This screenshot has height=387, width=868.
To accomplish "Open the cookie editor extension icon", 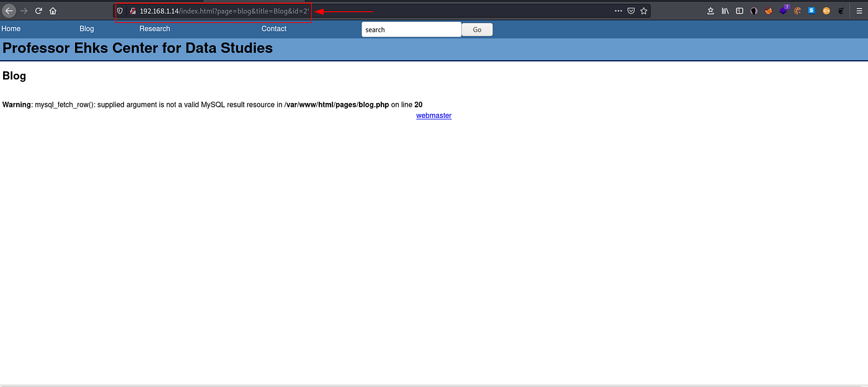I will 797,11.
